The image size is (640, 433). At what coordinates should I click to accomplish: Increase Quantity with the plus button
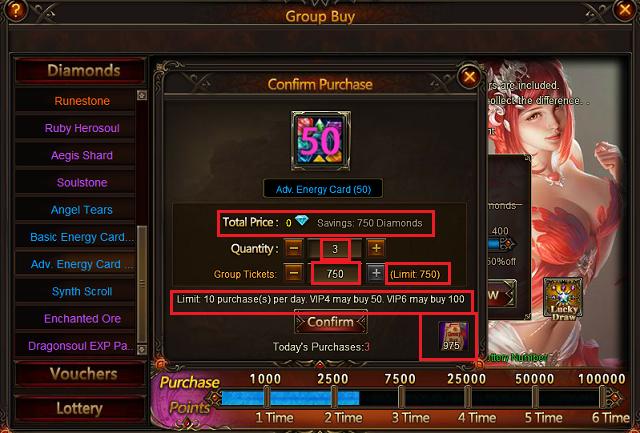[x=376, y=248]
